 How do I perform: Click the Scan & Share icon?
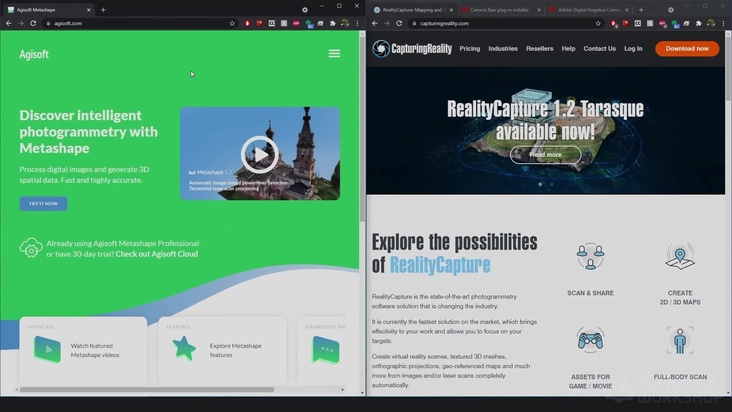590,257
